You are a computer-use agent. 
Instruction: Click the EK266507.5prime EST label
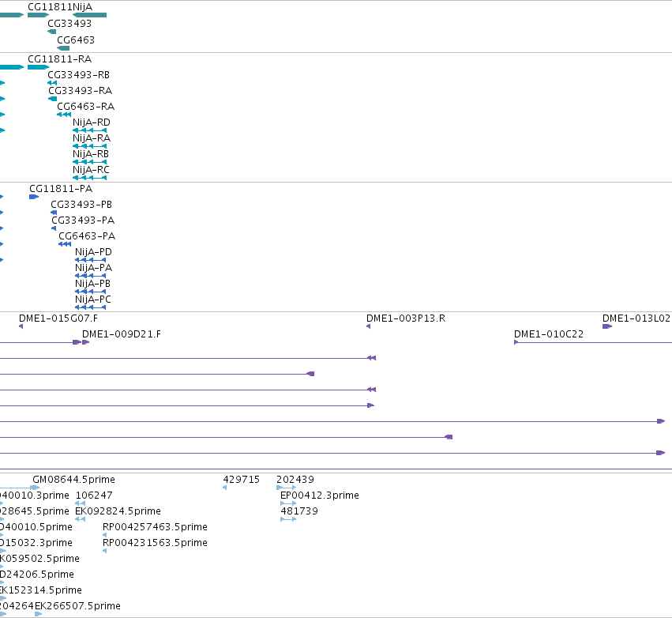tap(77, 606)
